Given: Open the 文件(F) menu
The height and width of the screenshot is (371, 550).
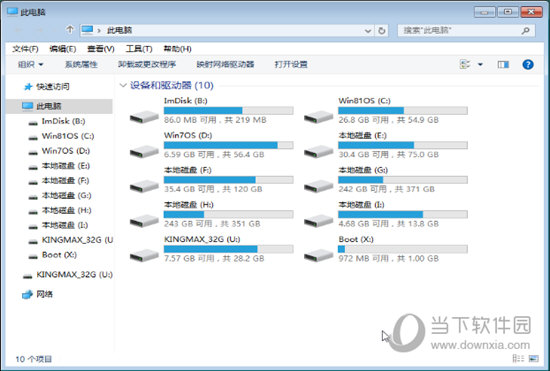Looking at the screenshot, I should (x=25, y=49).
